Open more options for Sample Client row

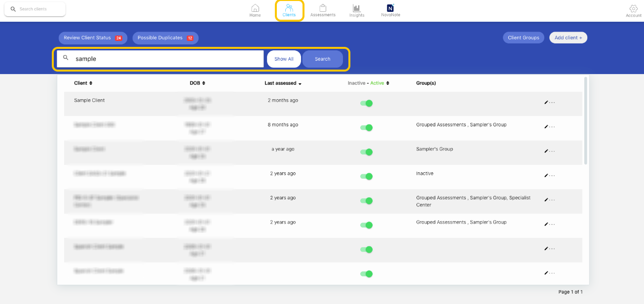click(x=552, y=103)
